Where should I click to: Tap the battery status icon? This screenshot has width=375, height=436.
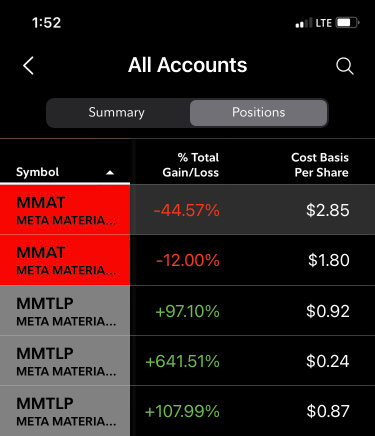click(x=348, y=23)
